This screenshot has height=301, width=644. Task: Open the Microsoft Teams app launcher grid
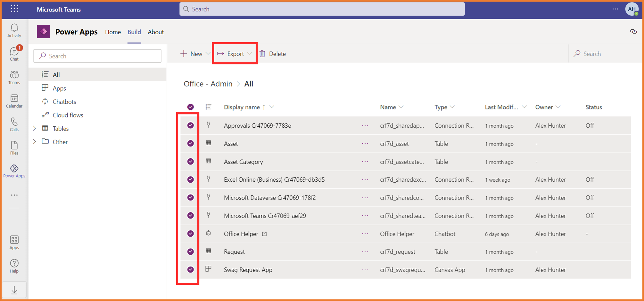(x=14, y=9)
